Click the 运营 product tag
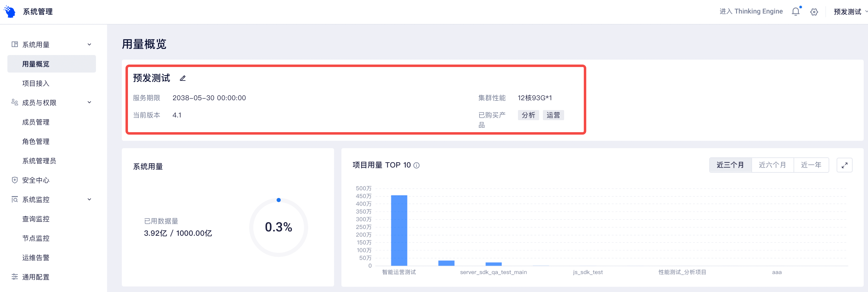The height and width of the screenshot is (292, 868). [x=553, y=115]
